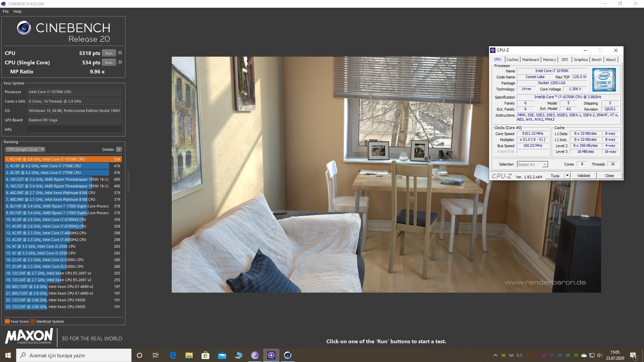This screenshot has height=362, width=644.
Task: Click the OneDrive cloud tray icon
Action: pos(584,355)
